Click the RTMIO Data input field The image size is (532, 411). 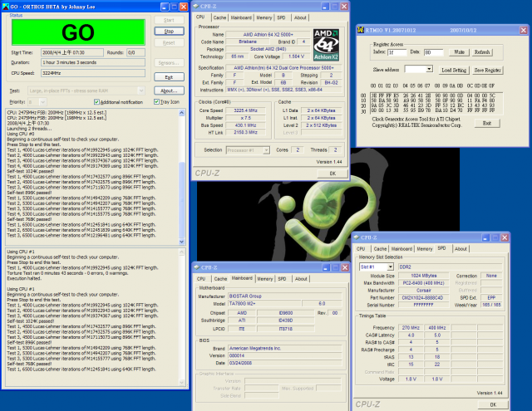tap(434, 52)
